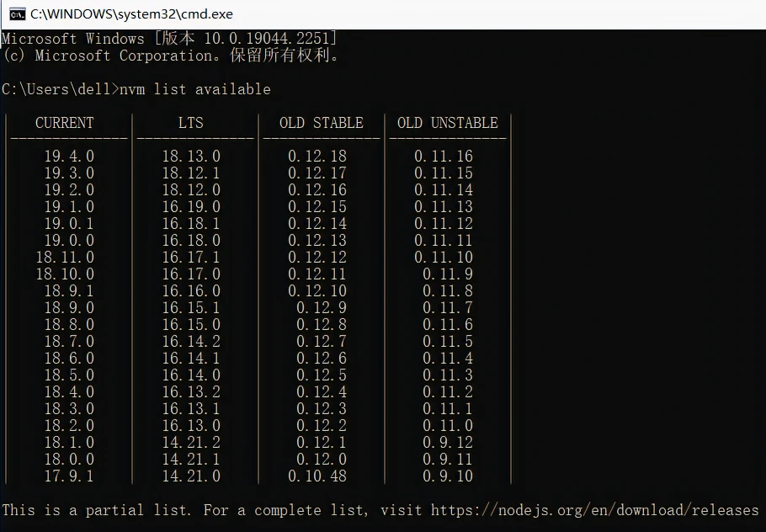Click version 0.9.10 in OLD UNSTABLE
Viewport: 766px width, 532px height.
(x=448, y=476)
